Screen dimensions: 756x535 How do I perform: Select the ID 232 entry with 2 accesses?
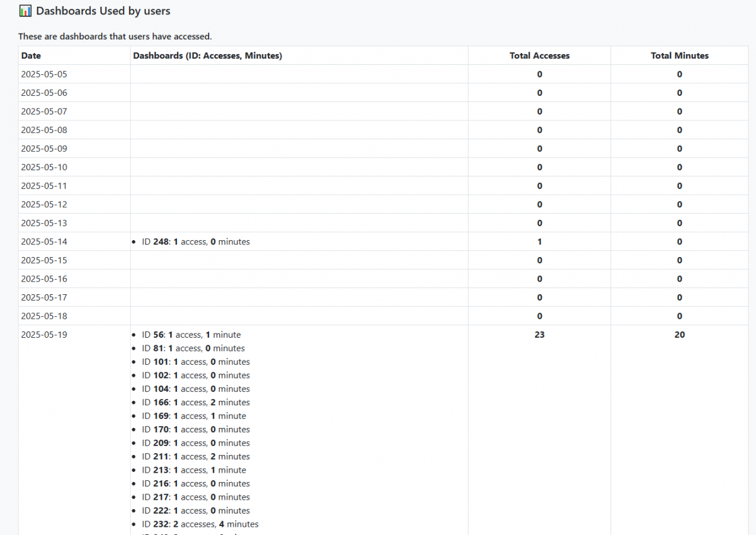click(200, 524)
